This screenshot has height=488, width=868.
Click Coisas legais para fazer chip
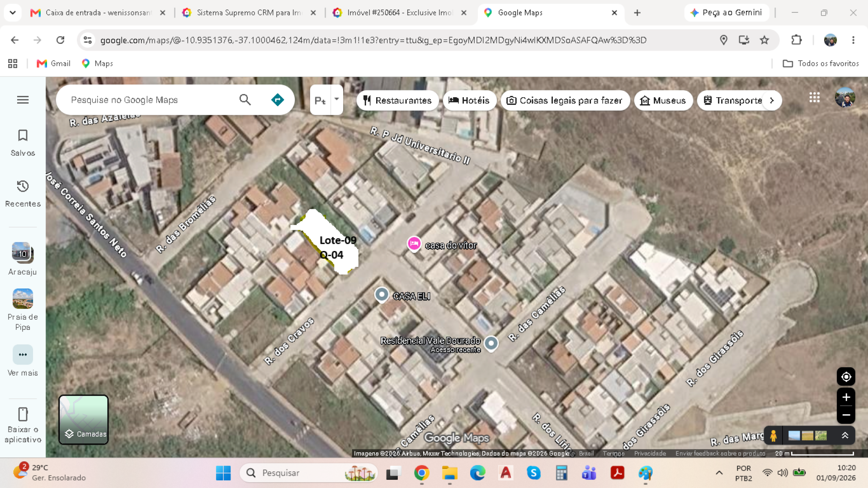pyautogui.click(x=565, y=100)
